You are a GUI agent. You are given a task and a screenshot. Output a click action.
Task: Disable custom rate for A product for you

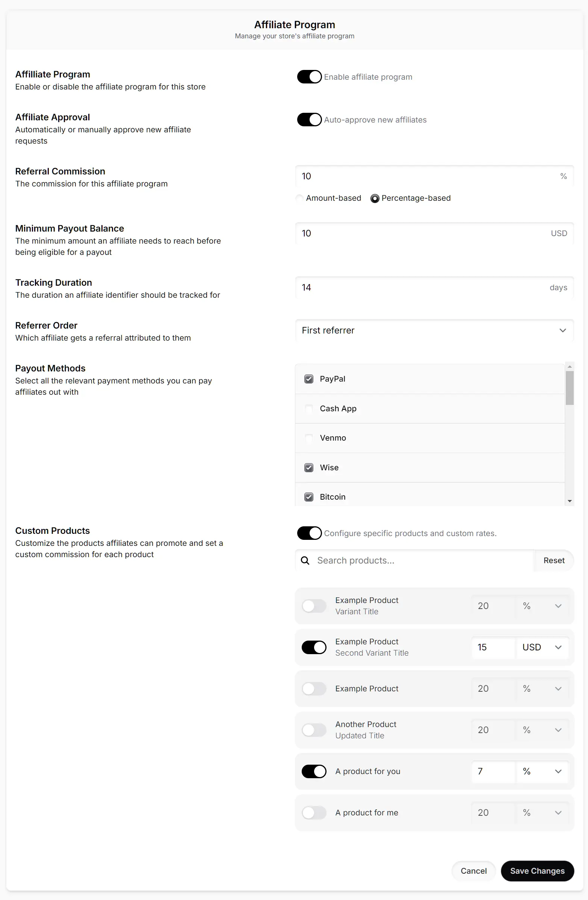click(314, 771)
